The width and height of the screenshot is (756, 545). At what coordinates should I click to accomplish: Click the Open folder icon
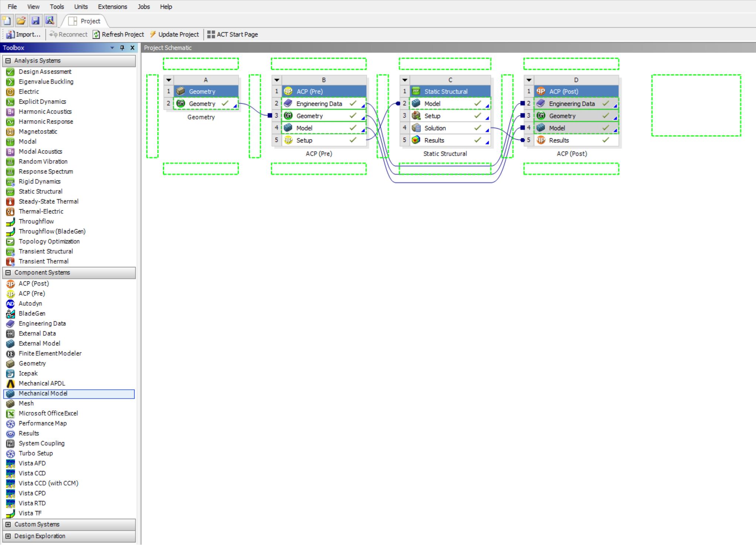click(x=21, y=21)
